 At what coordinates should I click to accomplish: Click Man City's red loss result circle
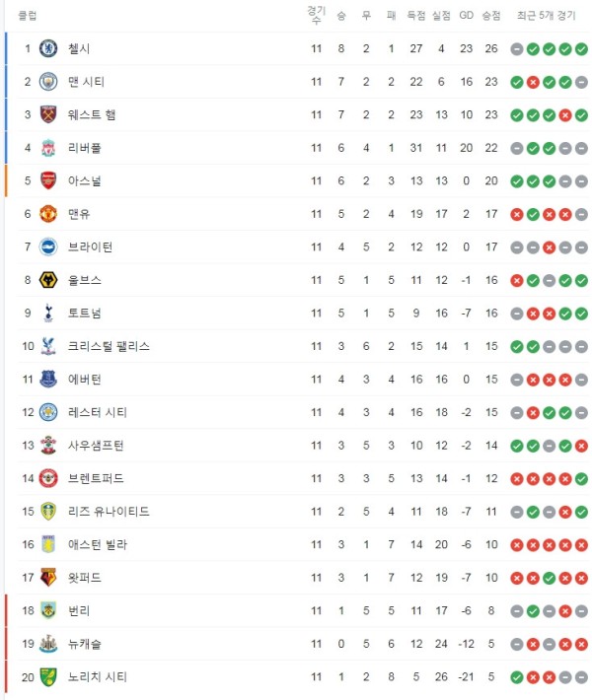(x=533, y=82)
